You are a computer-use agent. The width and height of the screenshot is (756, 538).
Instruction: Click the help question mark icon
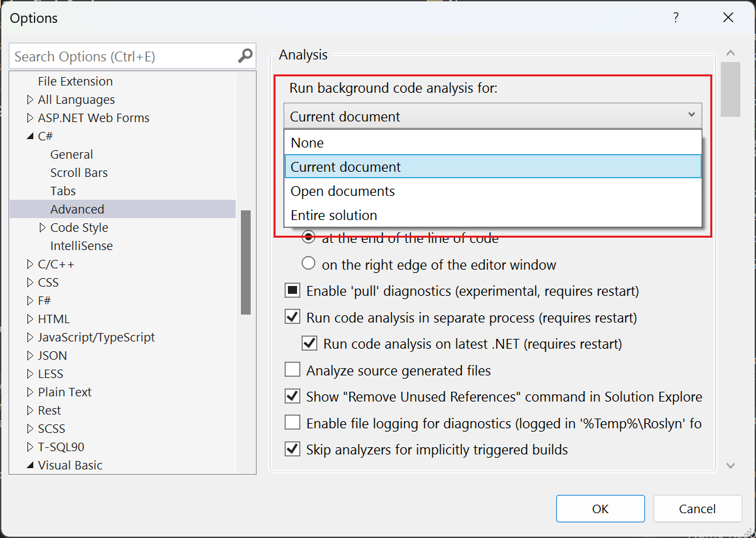pyautogui.click(x=676, y=18)
